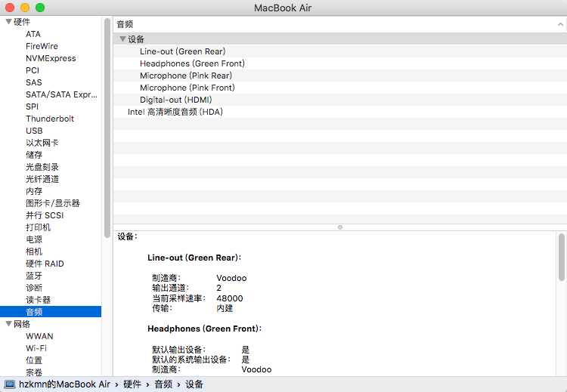Viewport: 567px width, 392px height.
Task: Collapse the 设备 disclosure triangle
Action: point(122,39)
